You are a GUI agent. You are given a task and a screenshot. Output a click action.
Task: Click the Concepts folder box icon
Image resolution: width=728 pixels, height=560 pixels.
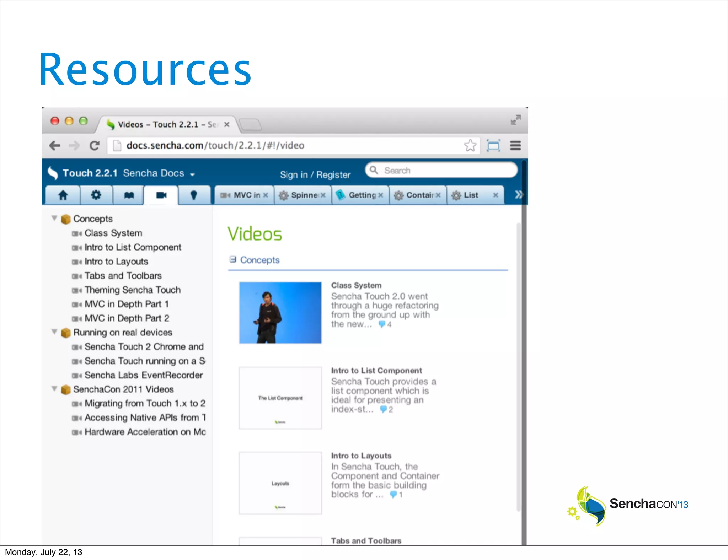66,219
